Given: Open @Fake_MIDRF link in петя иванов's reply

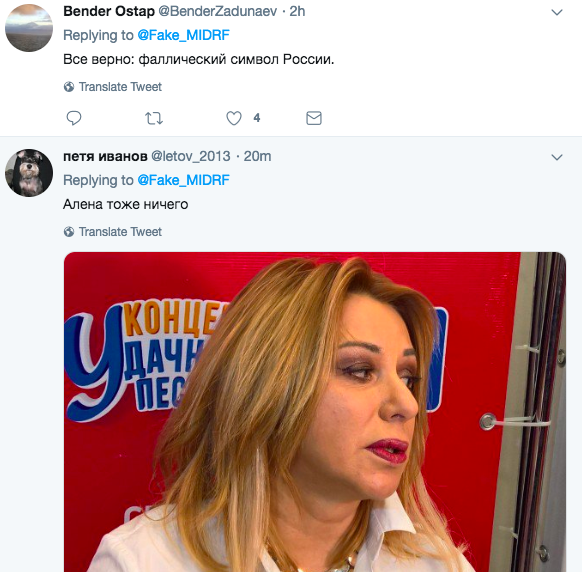Looking at the screenshot, I should [183, 180].
